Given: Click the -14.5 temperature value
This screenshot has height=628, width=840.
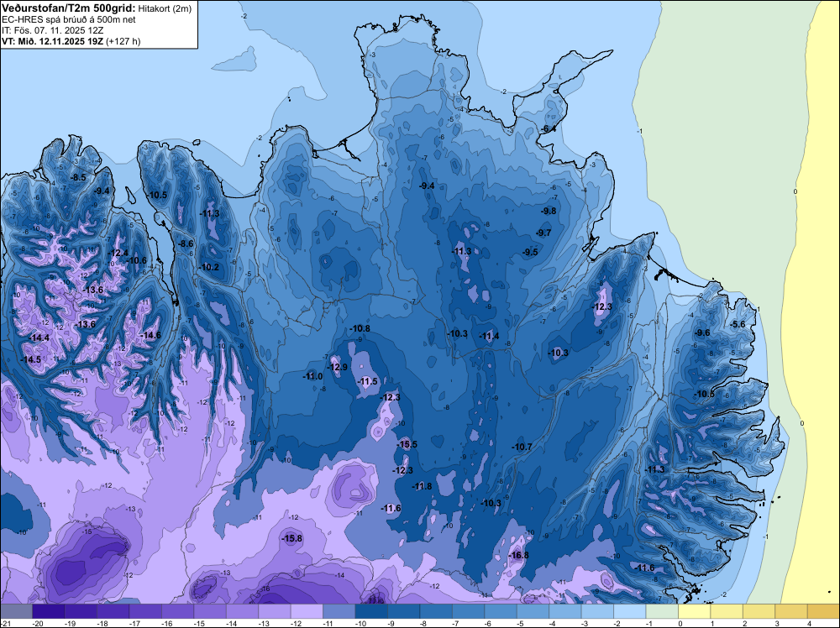Looking at the screenshot, I should (x=30, y=360).
